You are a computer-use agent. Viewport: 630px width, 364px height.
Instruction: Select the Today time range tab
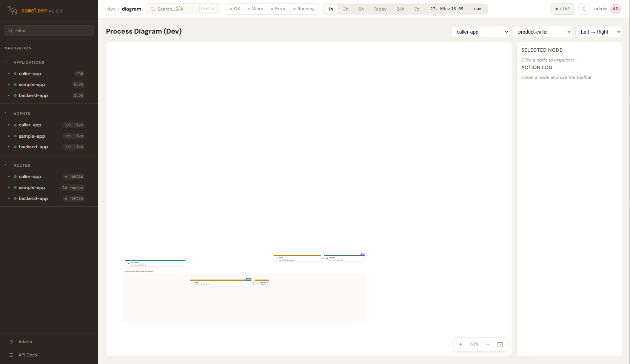click(380, 9)
